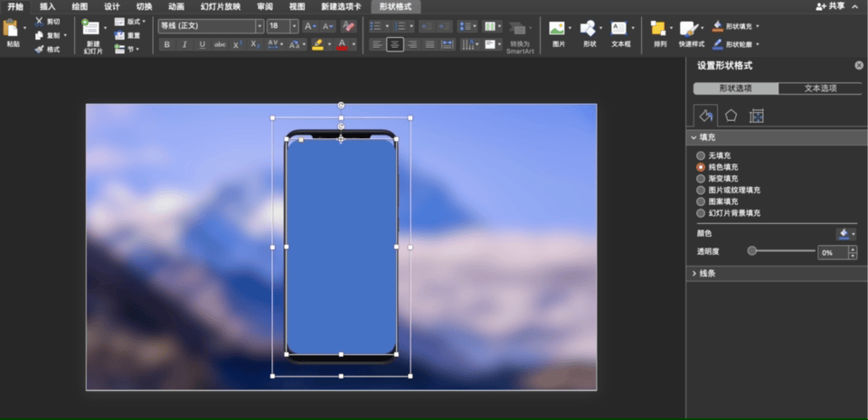Select the Effects pentagon icon in format pane
This screenshot has height=420, width=868.
(731, 115)
